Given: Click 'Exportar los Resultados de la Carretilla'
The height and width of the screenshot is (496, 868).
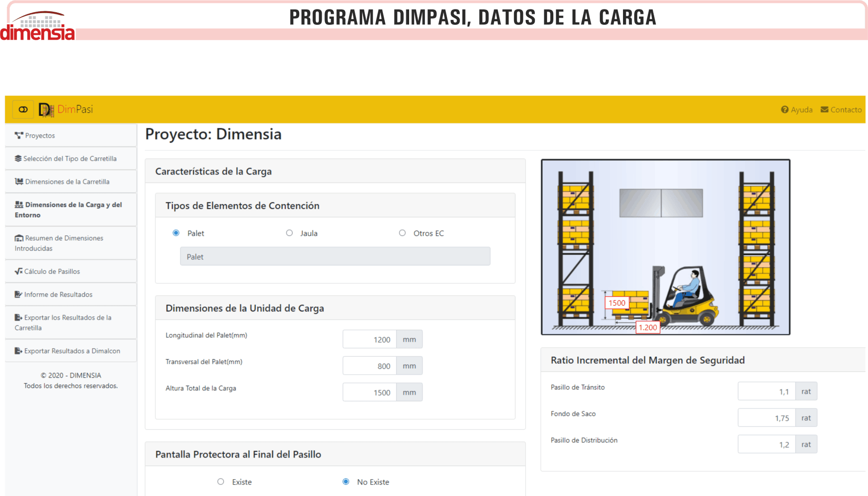Looking at the screenshot, I should (x=18, y=317).
